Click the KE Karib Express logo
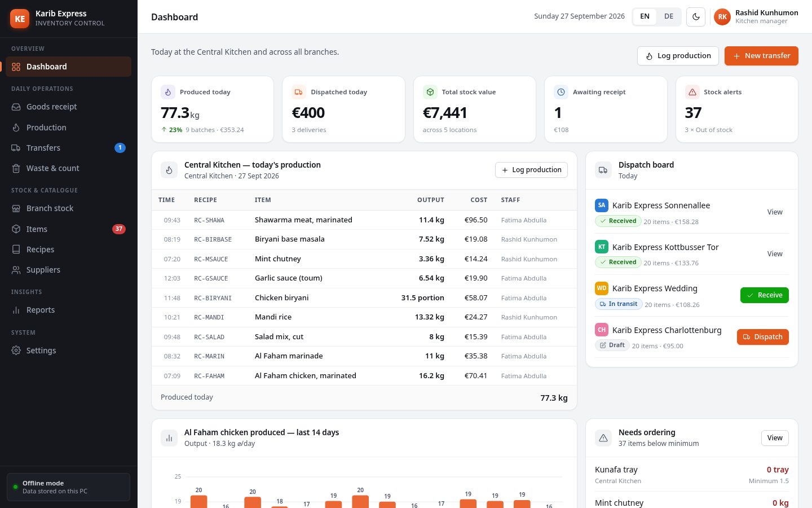The image size is (812, 508). (20, 18)
